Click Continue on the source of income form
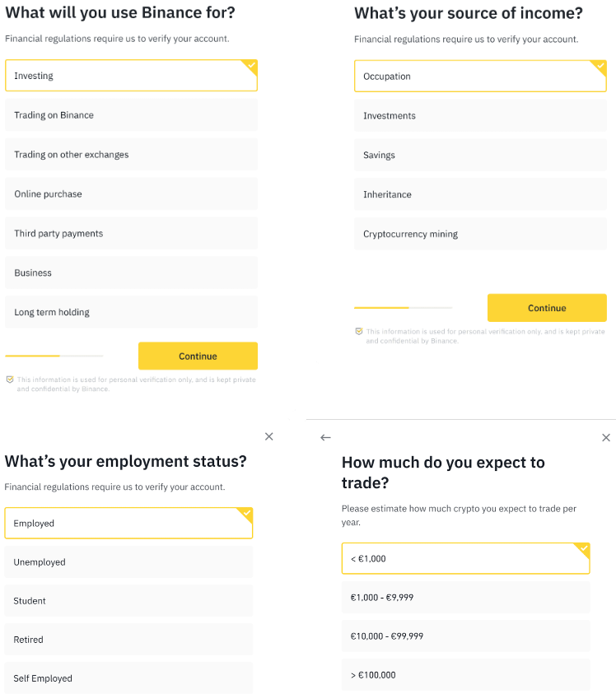The height and width of the screenshot is (694, 616). click(547, 308)
